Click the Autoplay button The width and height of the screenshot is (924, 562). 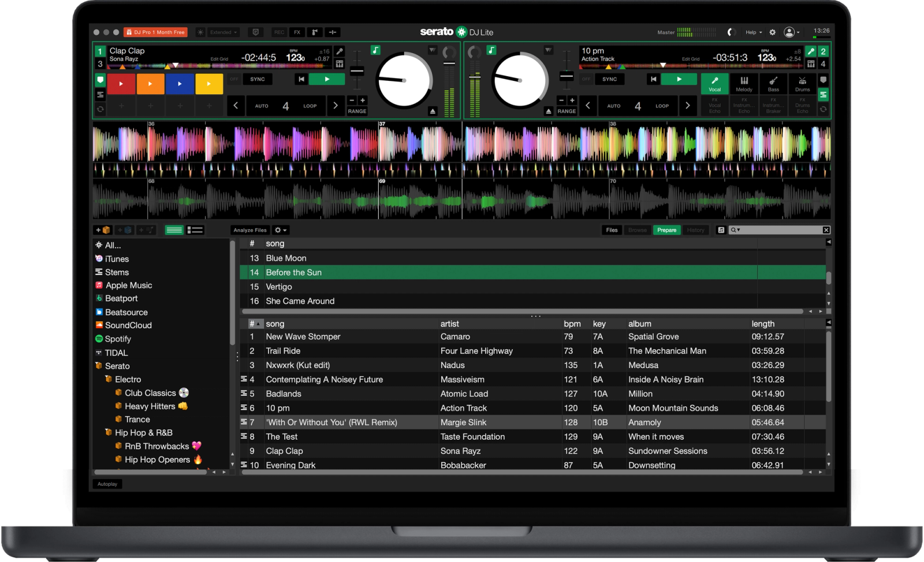(x=107, y=484)
